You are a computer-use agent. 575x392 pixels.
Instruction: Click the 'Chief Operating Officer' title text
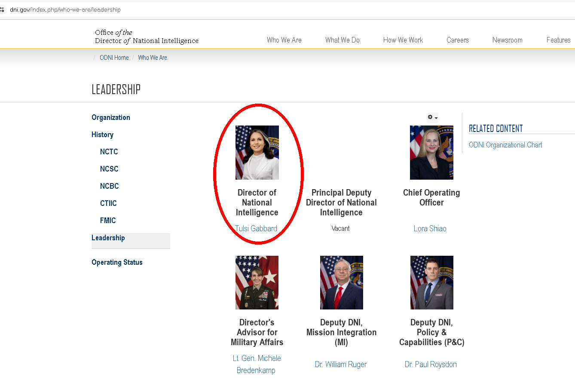click(431, 198)
